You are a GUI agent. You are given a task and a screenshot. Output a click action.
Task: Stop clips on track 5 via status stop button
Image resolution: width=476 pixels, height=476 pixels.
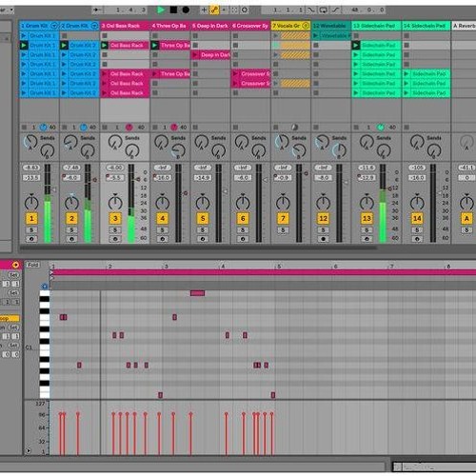[x=195, y=128]
